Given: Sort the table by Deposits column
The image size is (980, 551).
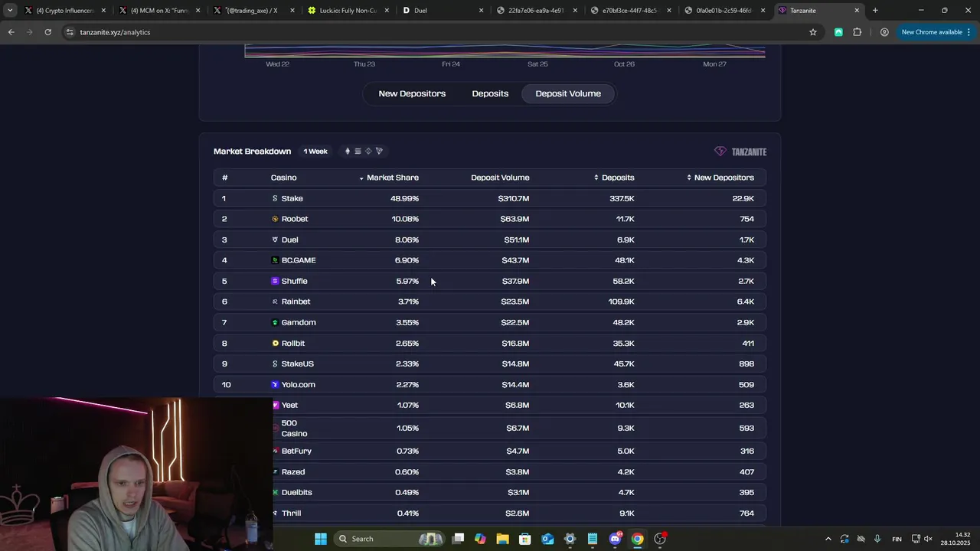Looking at the screenshot, I should coord(614,178).
